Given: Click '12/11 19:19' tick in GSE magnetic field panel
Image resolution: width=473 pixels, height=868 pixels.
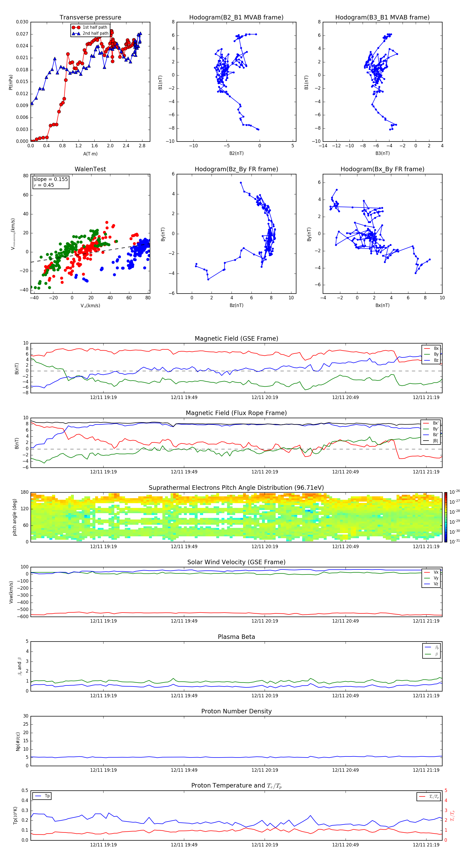Looking at the screenshot, I should pos(103,398).
